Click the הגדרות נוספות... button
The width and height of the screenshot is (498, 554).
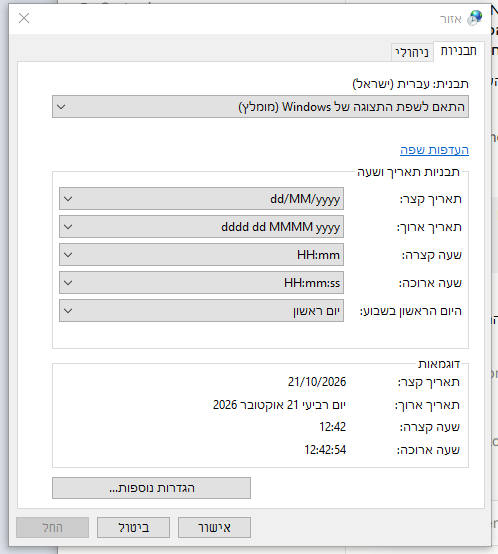coord(152,488)
